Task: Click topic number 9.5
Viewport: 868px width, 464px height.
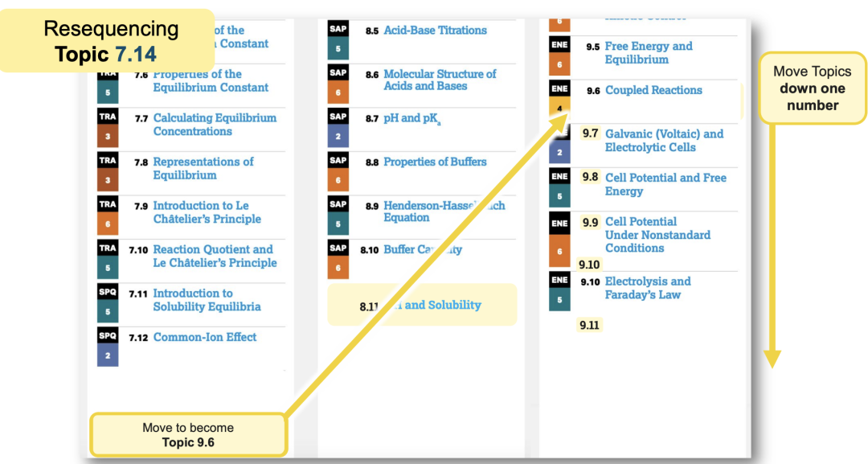Action: click(593, 47)
